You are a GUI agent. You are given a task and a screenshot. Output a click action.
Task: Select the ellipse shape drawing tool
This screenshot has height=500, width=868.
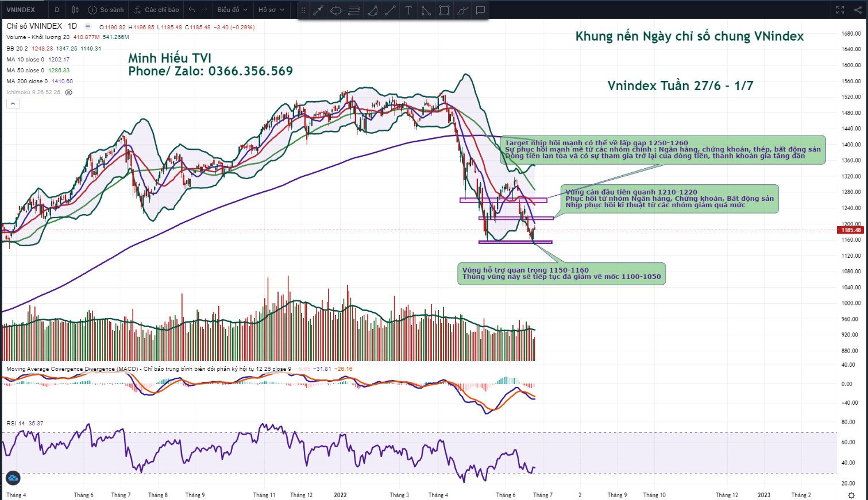point(336,10)
